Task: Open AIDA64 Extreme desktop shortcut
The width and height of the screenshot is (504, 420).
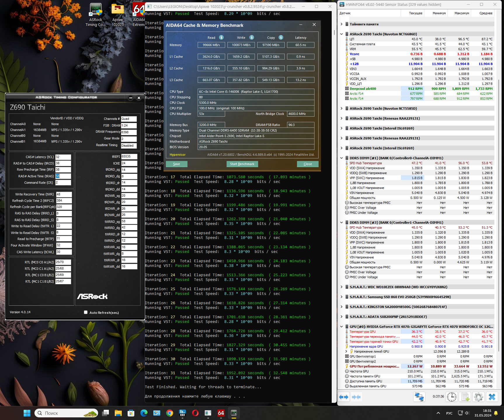Action: coord(139,15)
